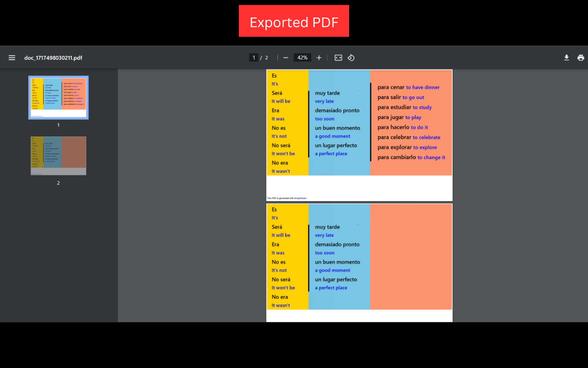Open the SnapStream link in PDF footer

(x=300, y=198)
